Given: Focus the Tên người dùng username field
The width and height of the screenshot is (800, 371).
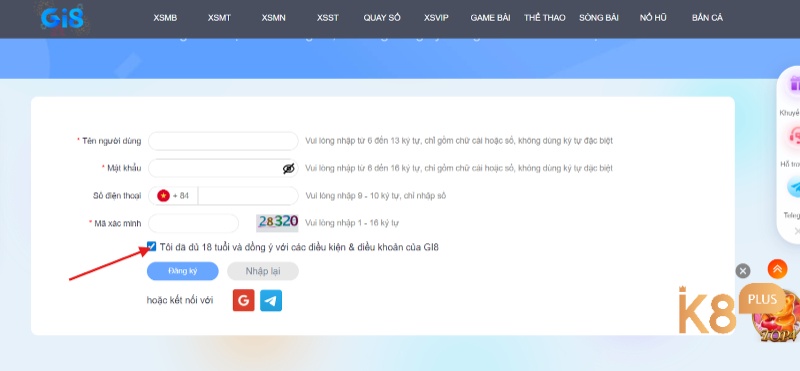Looking at the screenshot, I should coord(223,141).
